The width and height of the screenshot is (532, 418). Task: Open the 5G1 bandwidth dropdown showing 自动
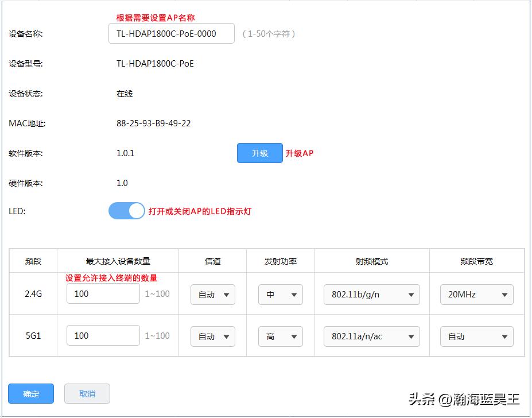tap(476, 336)
